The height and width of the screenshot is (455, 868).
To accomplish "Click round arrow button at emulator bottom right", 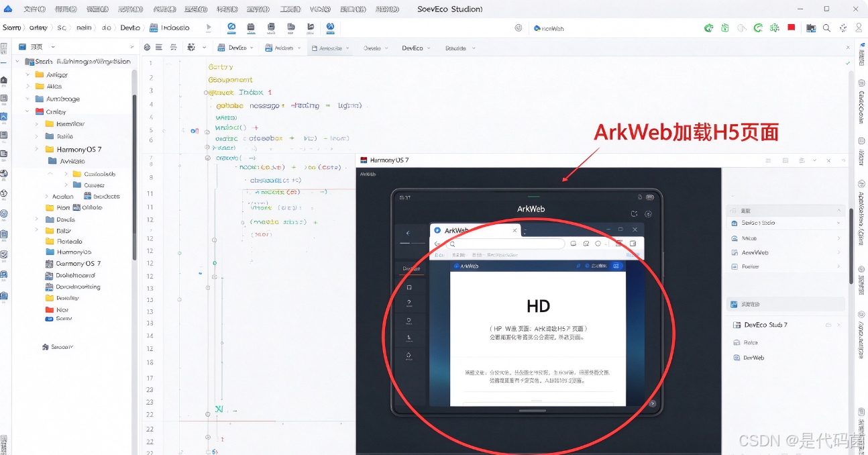I will [x=652, y=403].
